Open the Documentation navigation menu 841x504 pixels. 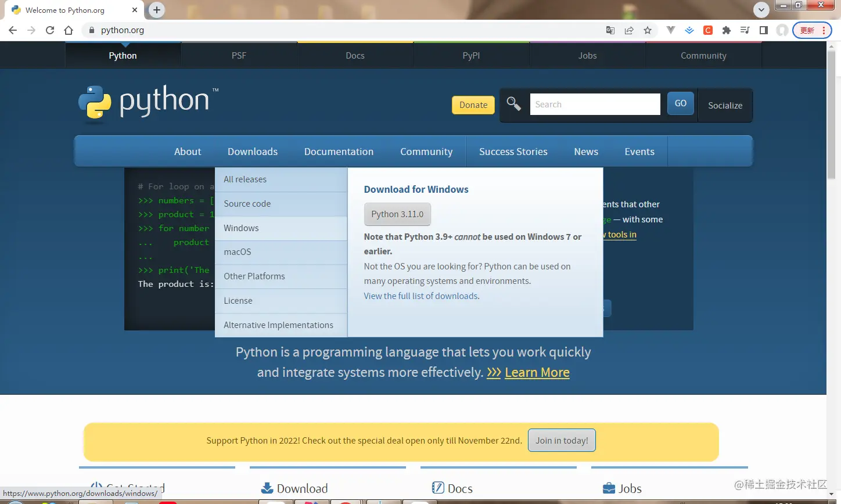[x=339, y=152]
